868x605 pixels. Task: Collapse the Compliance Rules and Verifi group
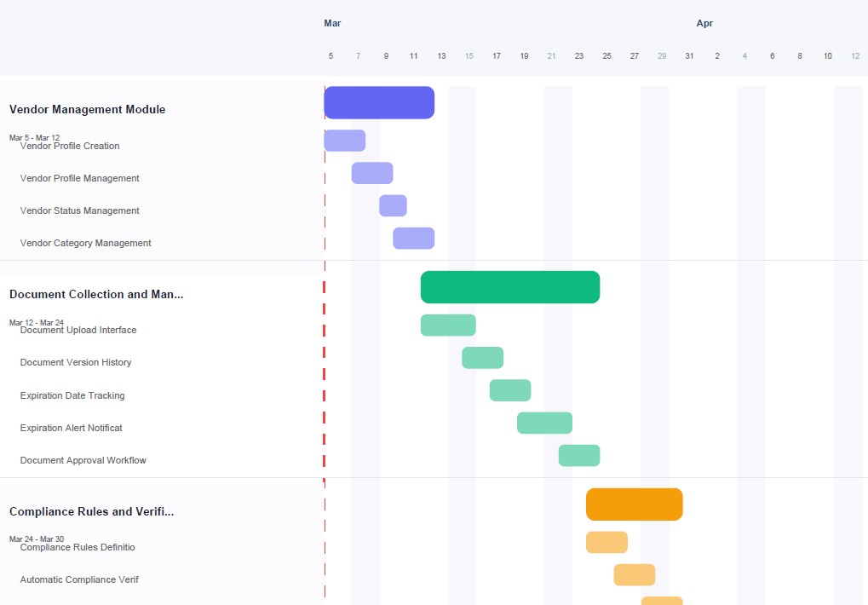click(89, 511)
